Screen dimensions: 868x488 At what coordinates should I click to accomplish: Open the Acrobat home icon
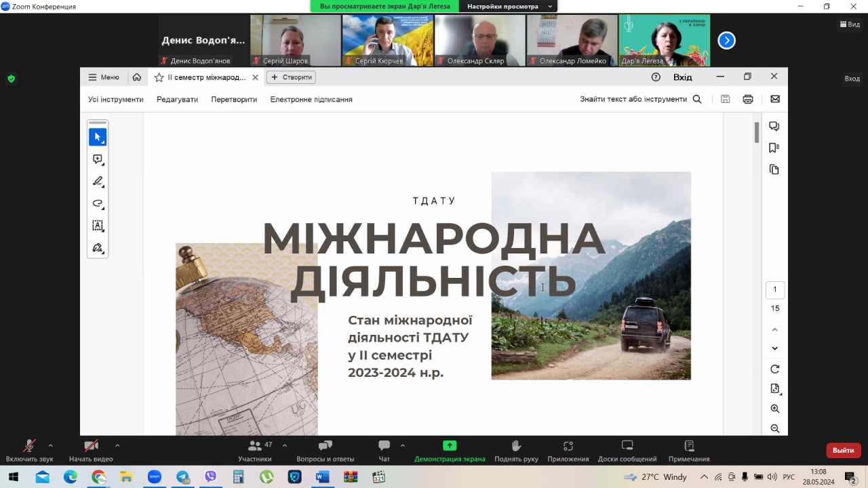click(137, 77)
